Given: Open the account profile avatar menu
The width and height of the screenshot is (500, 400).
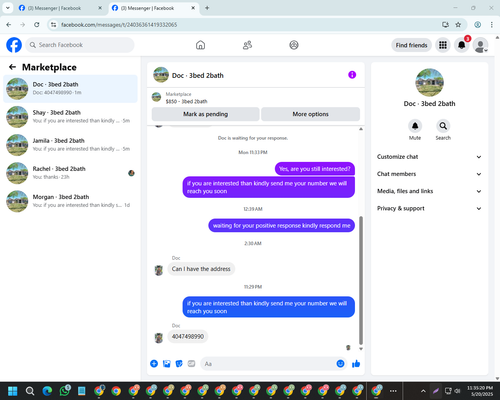Looking at the screenshot, I should [480, 45].
